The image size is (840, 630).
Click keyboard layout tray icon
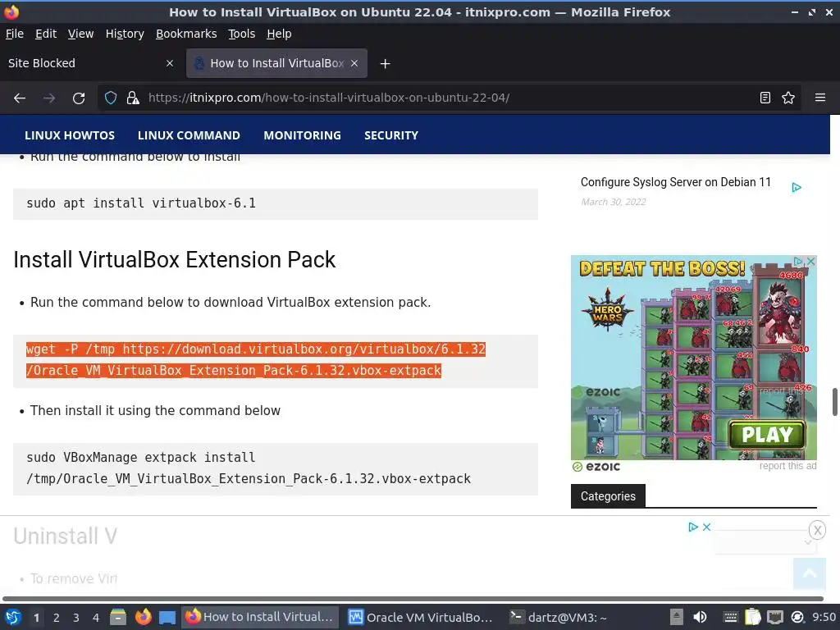pyautogui.click(x=730, y=618)
